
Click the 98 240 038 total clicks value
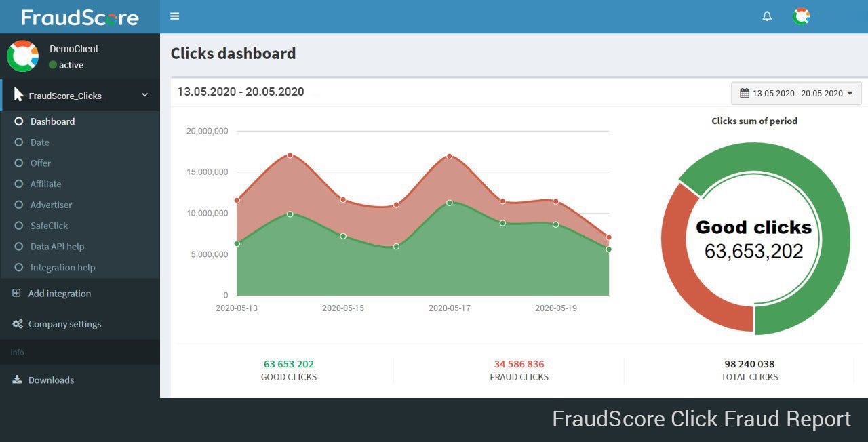[x=749, y=364]
